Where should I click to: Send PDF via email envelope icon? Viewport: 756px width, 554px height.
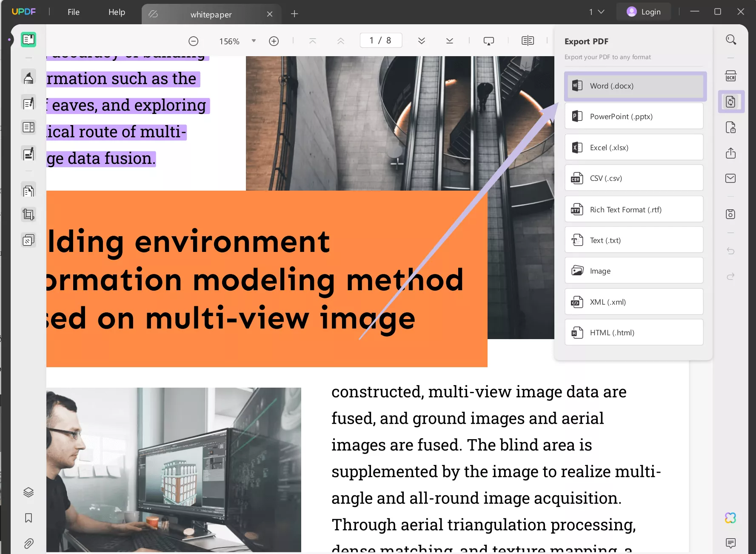pos(730,178)
